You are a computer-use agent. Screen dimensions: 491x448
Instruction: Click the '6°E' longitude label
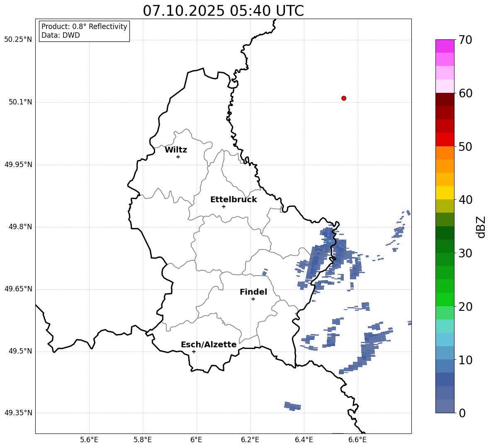pyautogui.click(x=196, y=440)
